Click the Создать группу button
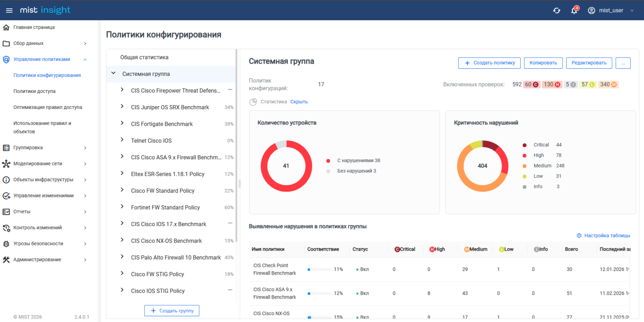 [172, 311]
